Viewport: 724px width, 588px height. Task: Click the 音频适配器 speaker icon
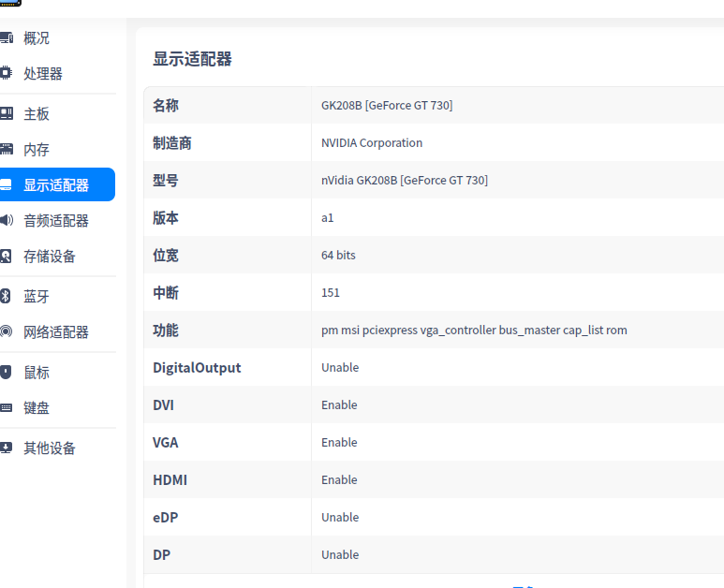click(x=7, y=220)
